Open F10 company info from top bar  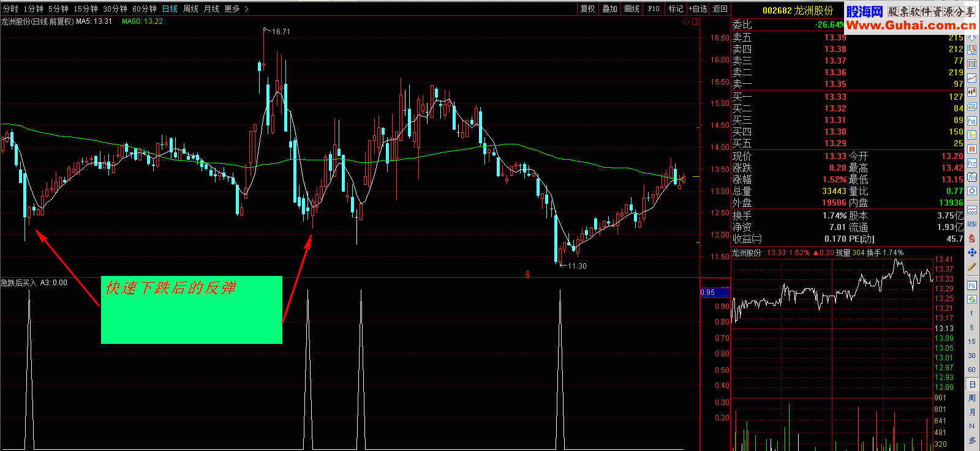(654, 9)
